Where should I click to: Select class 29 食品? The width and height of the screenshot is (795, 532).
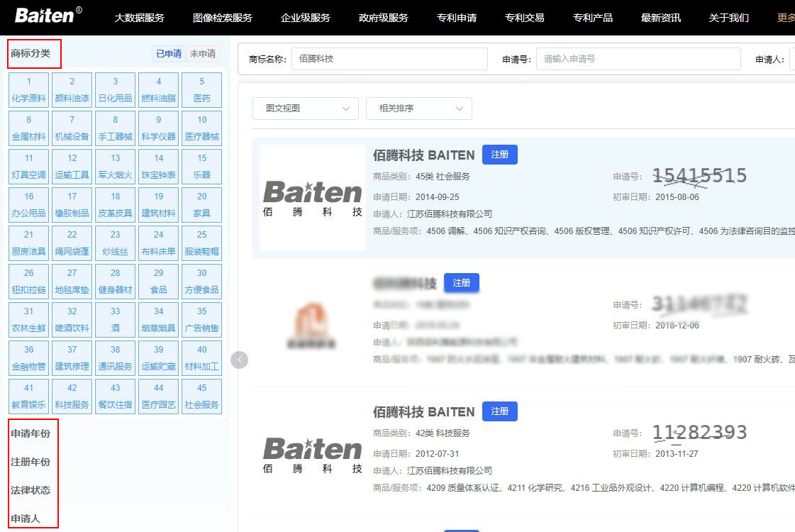(159, 282)
